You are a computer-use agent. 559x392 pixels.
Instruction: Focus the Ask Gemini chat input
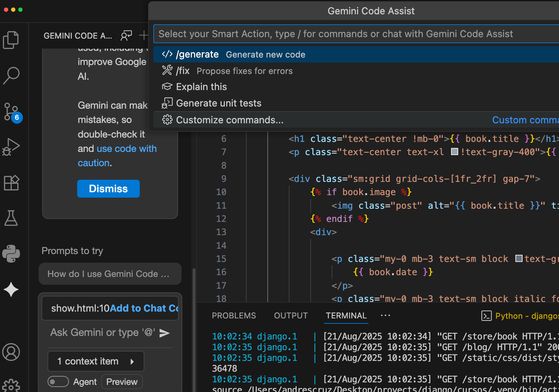click(x=102, y=333)
